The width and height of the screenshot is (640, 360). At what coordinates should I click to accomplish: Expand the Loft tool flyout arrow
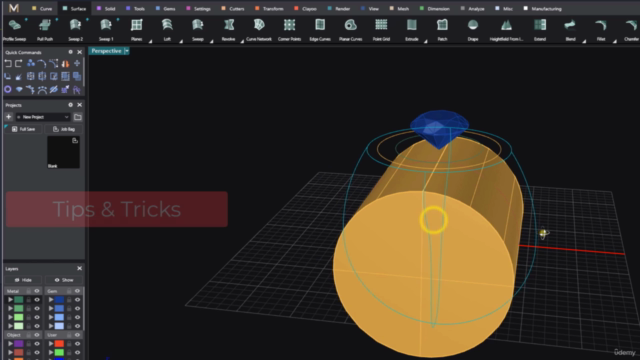[x=181, y=41]
